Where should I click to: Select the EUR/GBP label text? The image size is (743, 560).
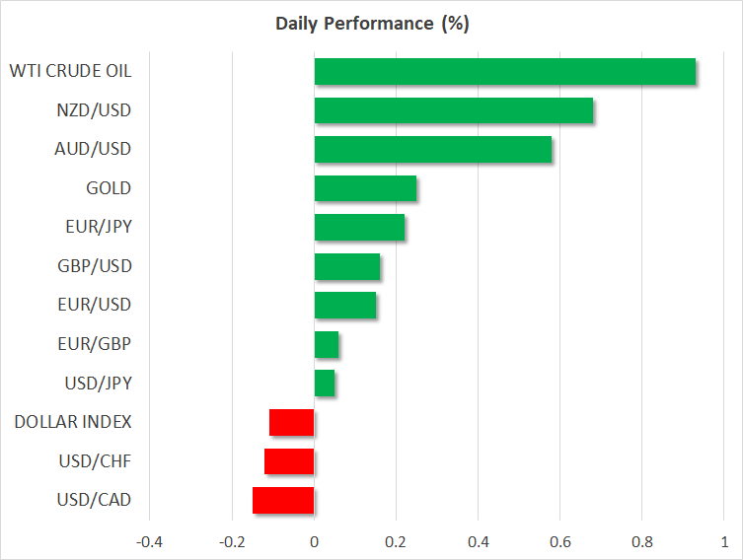coord(97,344)
